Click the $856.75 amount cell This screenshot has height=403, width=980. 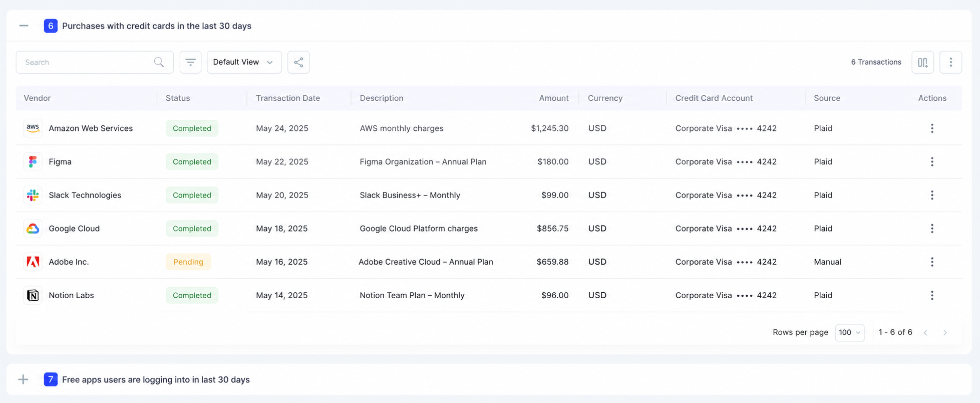click(x=552, y=229)
